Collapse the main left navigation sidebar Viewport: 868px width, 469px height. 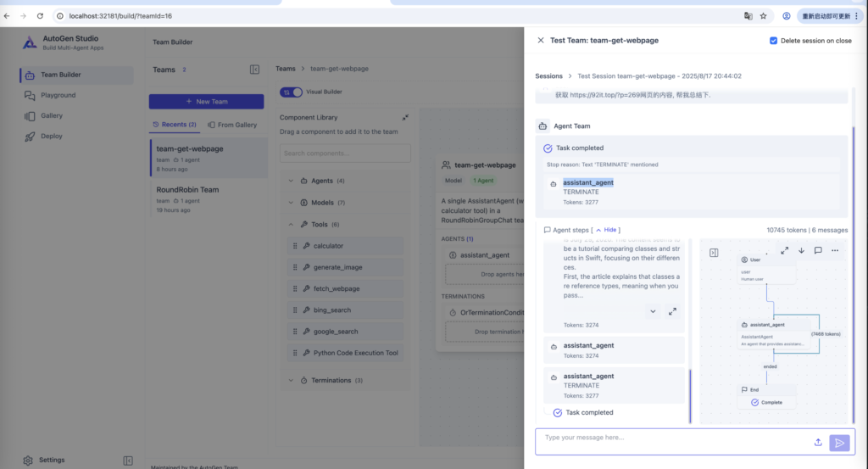tap(128, 461)
